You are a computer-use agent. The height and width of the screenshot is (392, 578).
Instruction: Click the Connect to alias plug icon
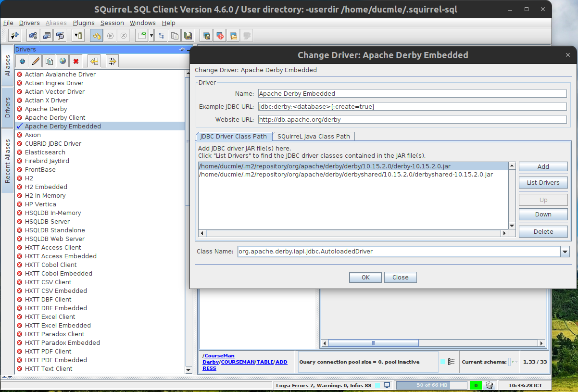[x=15, y=35]
